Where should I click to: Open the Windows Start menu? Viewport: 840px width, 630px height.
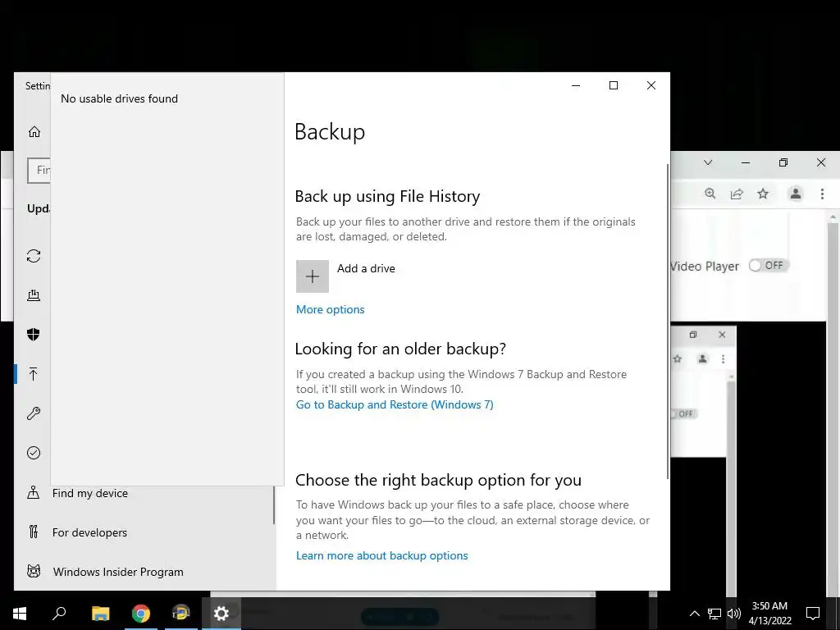pos(20,614)
